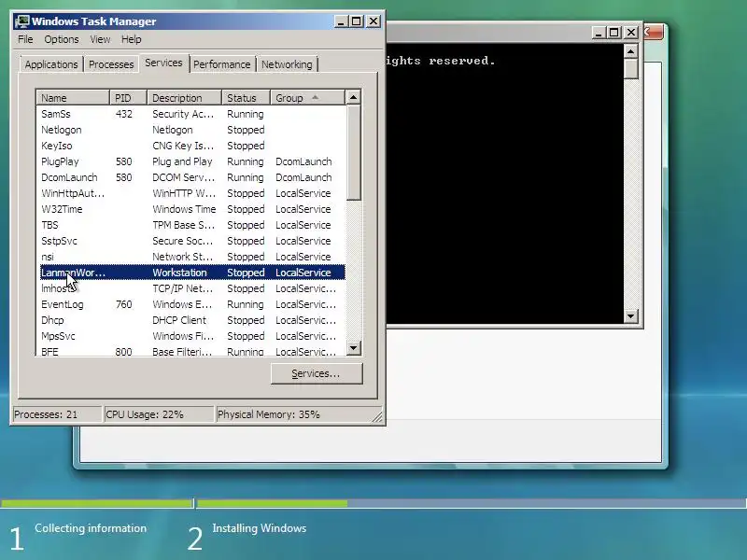Switch to the Applications tab
747x560 pixels.
[51, 64]
